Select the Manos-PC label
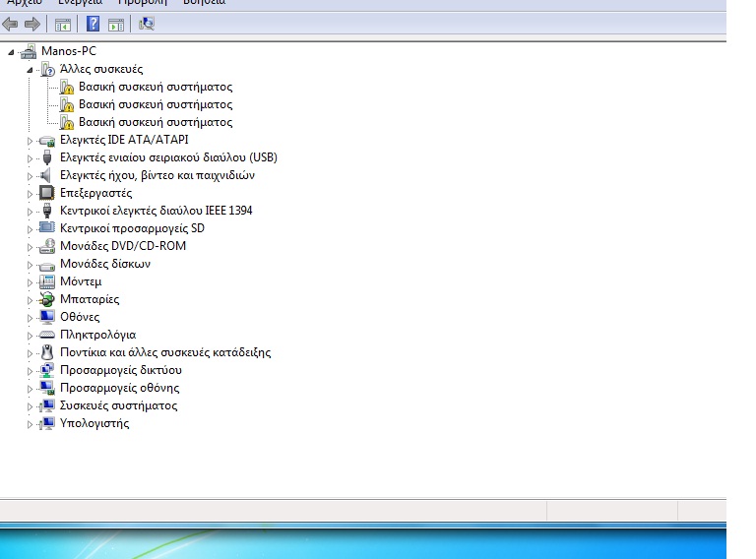 pos(69,51)
